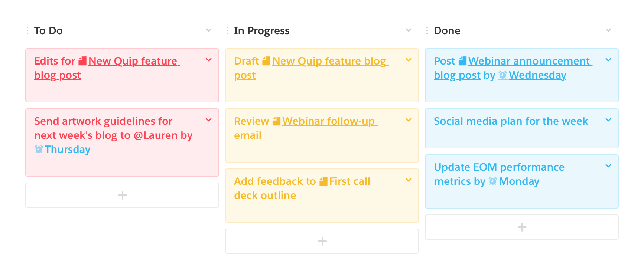Image resolution: width=644 pixels, height=259 pixels.
Task: Click the alarm clock icon before Thursday
Action: pos(39,149)
